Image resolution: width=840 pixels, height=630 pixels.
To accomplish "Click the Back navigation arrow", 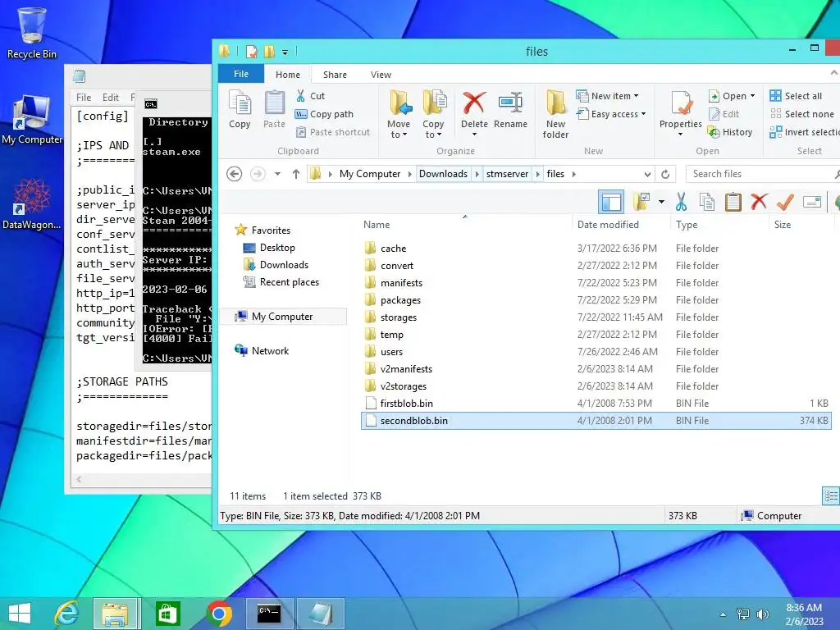I will tap(234, 174).
